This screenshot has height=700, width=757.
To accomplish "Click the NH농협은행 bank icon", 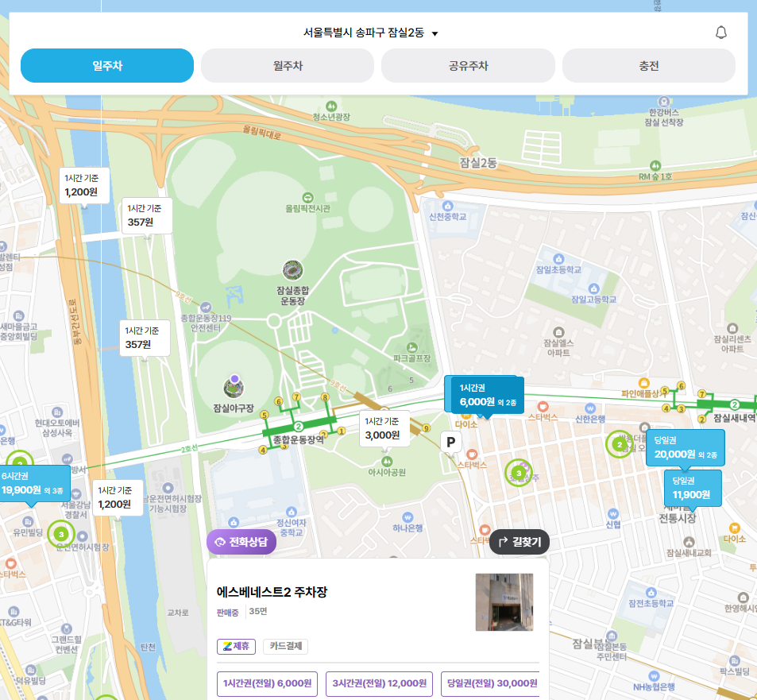I will [x=654, y=676].
